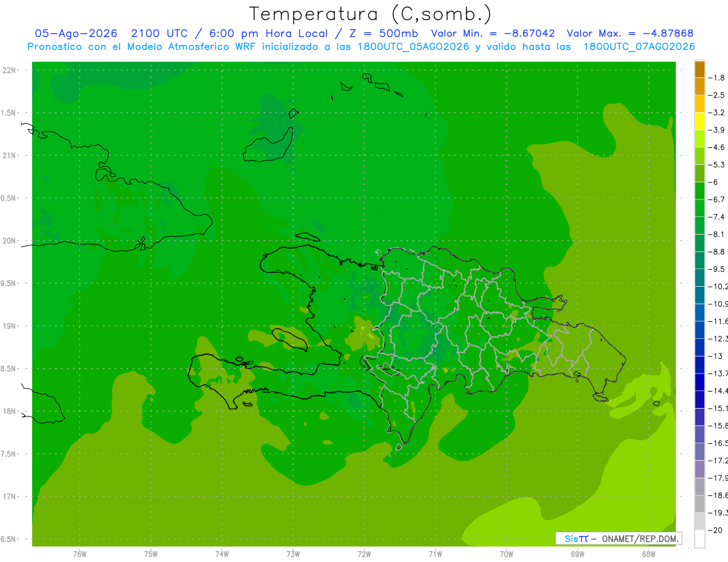Click the blue "SisTT" logo text
The height and width of the screenshot is (562, 728).
[x=576, y=538]
